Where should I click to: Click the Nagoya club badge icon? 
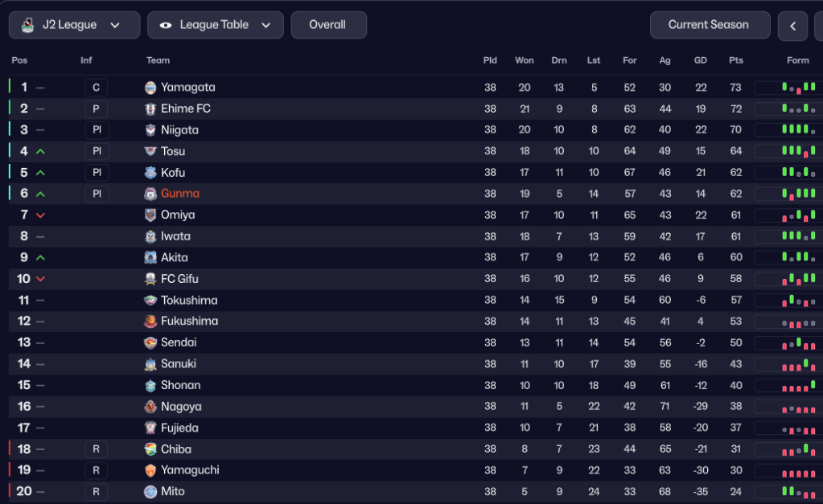coord(150,407)
